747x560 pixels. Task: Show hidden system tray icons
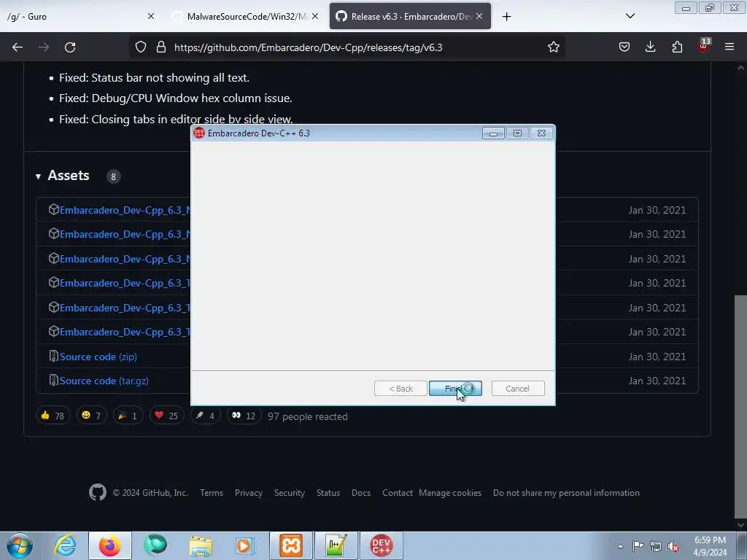click(620, 546)
